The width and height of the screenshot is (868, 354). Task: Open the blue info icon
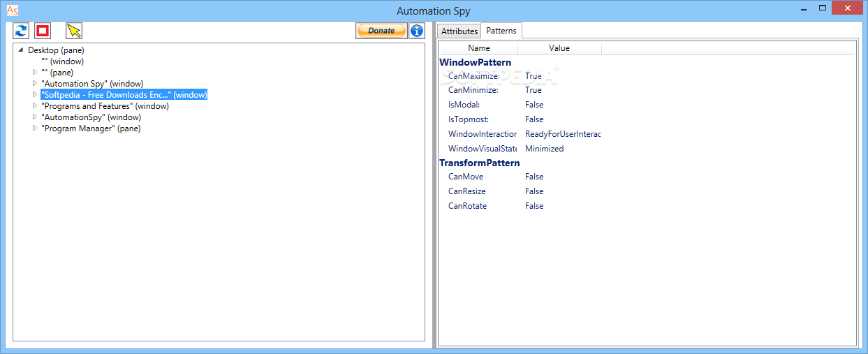416,31
